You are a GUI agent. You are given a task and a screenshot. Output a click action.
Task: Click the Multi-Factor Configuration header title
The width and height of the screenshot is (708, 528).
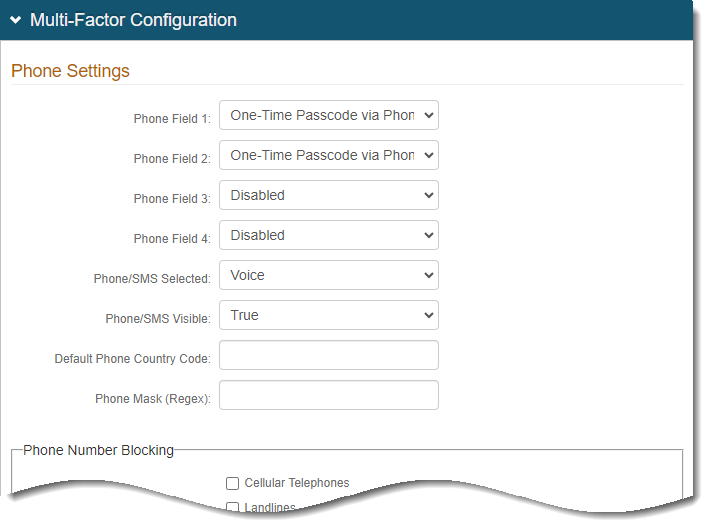[133, 20]
